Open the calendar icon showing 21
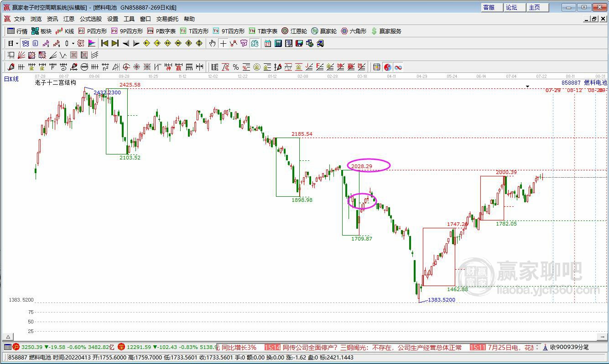 pos(267,43)
